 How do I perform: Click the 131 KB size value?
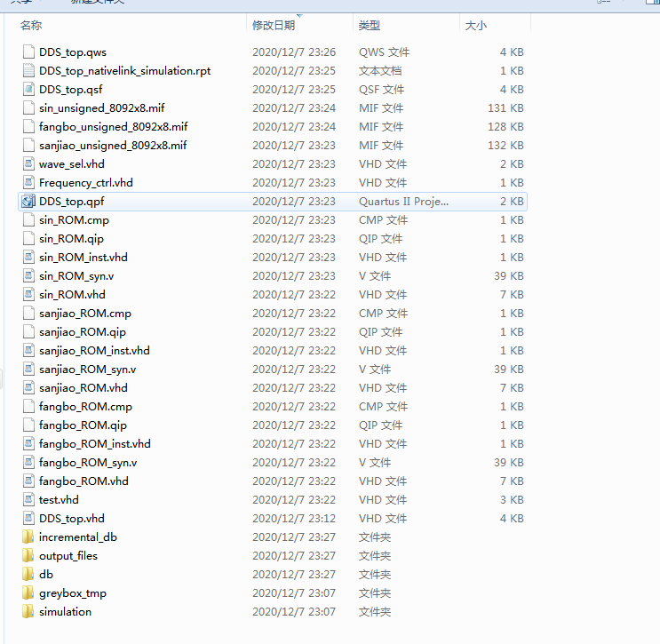pos(505,107)
